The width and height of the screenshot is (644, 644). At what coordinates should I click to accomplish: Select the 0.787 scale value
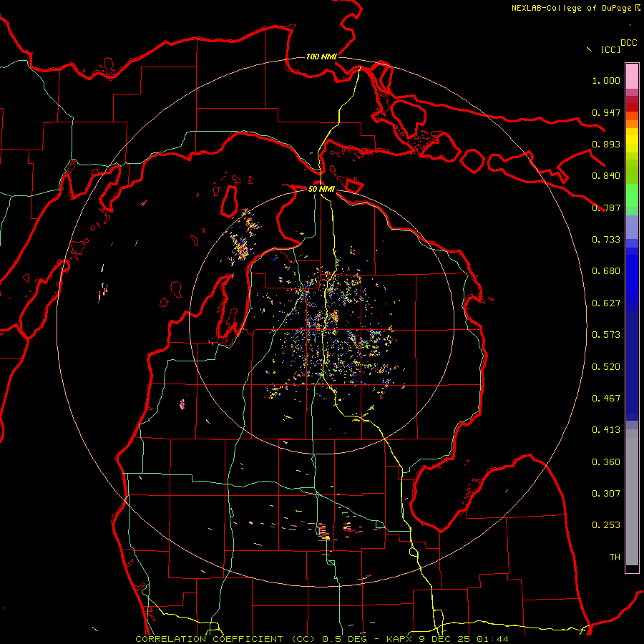pyautogui.click(x=606, y=208)
